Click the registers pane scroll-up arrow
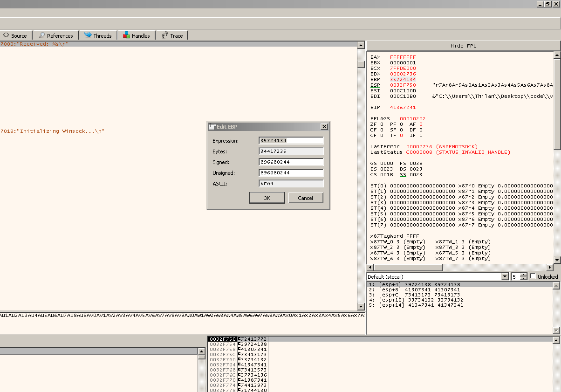The height and width of the screenshot is (392, 561). 557,55
